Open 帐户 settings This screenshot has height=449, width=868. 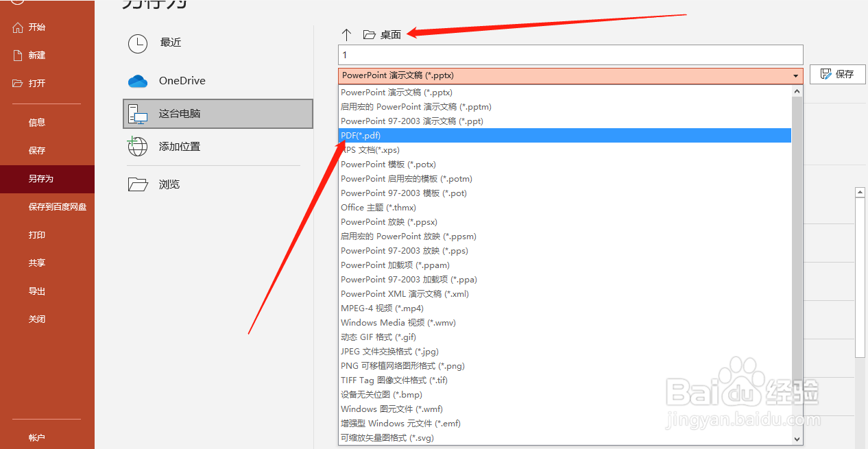tap(37, 437)
